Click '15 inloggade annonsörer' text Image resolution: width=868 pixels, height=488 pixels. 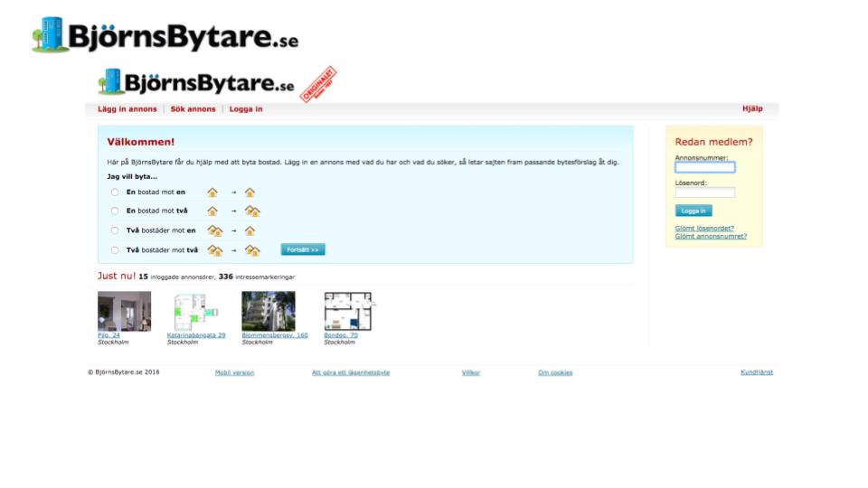[176, 277]
